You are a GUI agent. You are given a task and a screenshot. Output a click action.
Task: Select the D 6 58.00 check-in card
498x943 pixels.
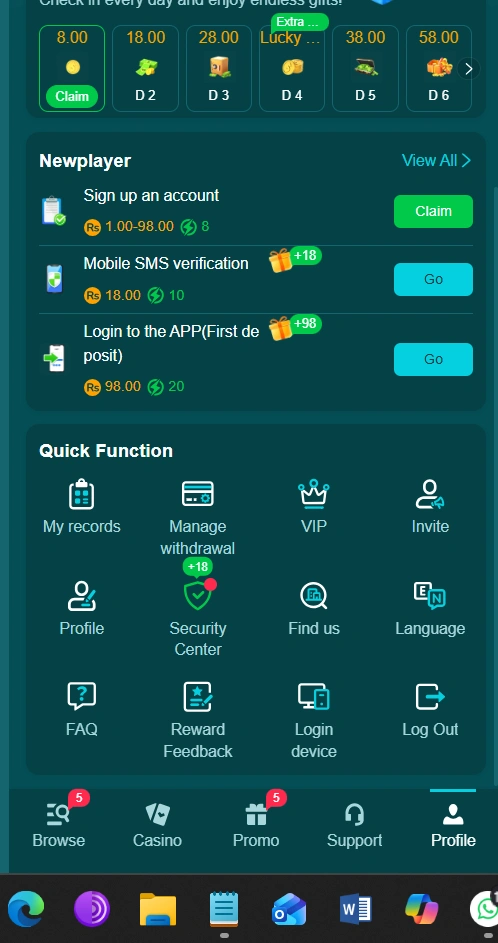pos(439,68)
